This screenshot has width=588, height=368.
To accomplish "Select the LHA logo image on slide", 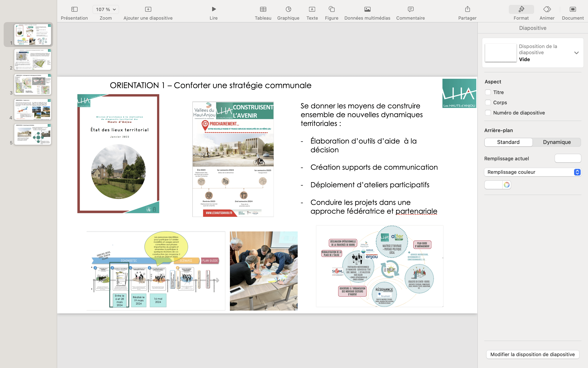I will 459,93.
